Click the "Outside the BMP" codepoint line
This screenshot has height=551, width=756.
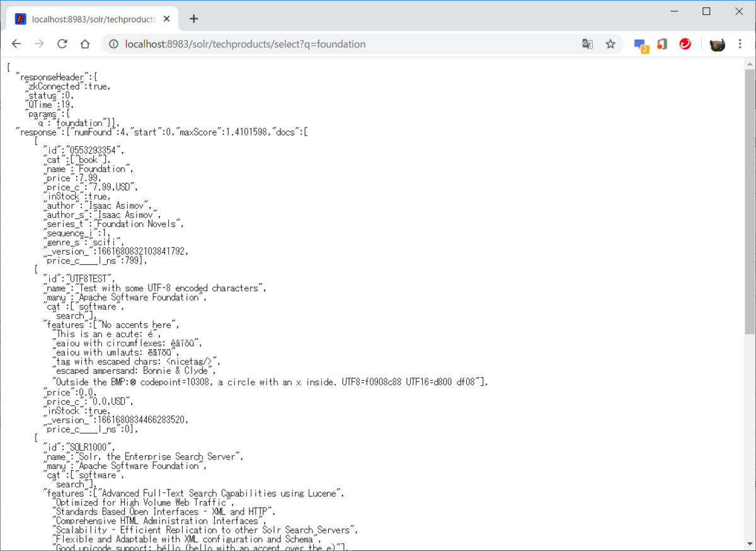tap(271, 382)
